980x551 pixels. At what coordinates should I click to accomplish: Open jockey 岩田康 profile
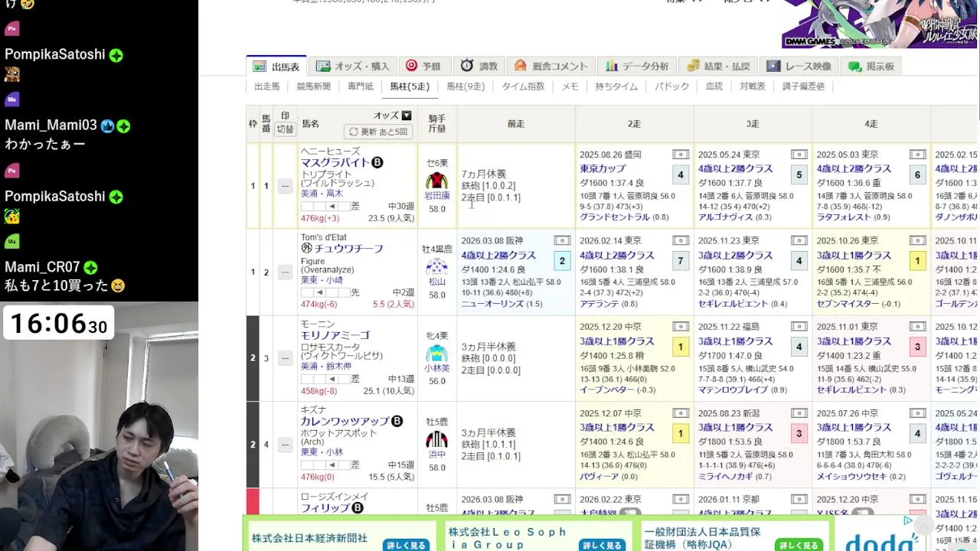pyautogui.click(x=437, y=196)
